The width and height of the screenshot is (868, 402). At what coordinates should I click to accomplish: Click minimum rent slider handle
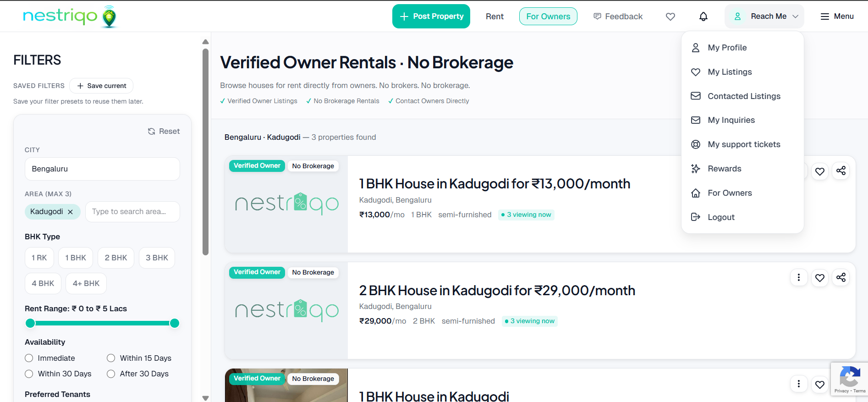pyautogui.click(x=30, y=323)
